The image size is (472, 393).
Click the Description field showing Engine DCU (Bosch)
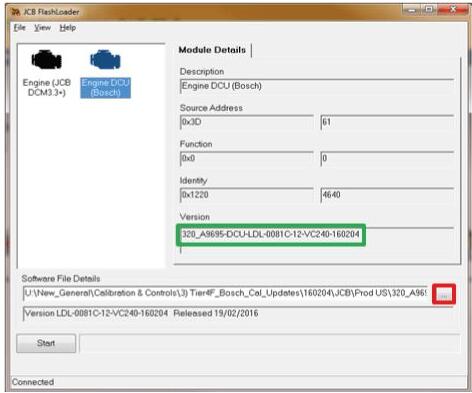[317, 86]
